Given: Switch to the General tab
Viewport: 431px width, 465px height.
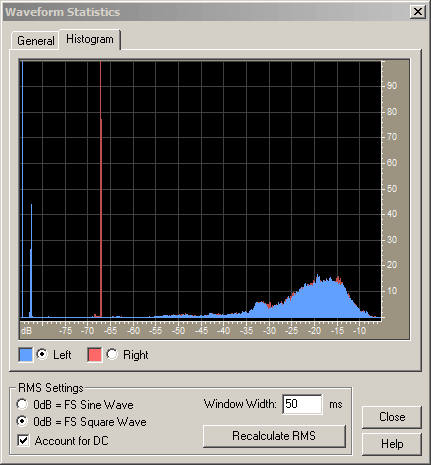Looking at the screenshot, I should pyautogui.click(x=35, y=41).
